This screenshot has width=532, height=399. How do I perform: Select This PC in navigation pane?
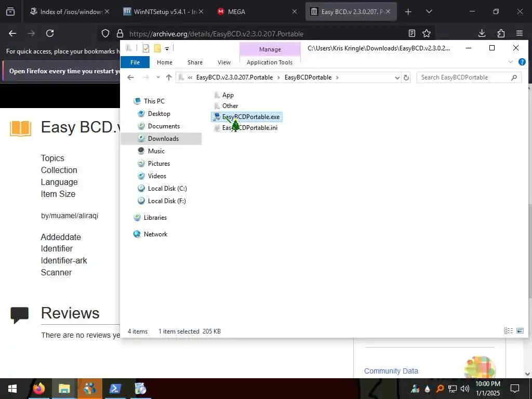[x=149, y=101]
